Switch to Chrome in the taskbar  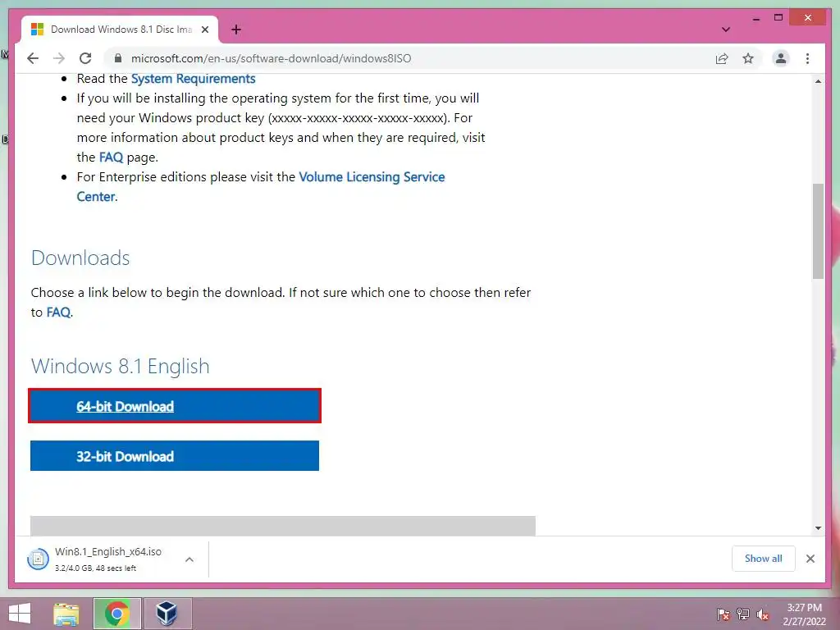116,614
